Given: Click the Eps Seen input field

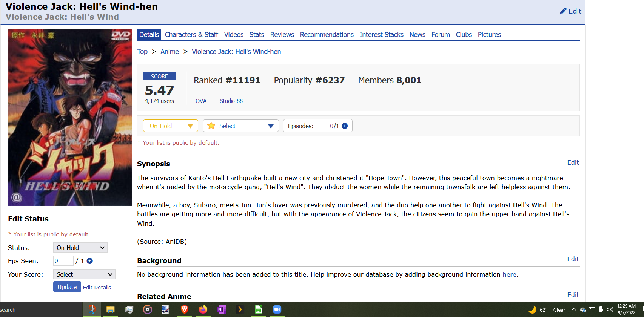Looking at the screenshot, I should coord(63,261).
